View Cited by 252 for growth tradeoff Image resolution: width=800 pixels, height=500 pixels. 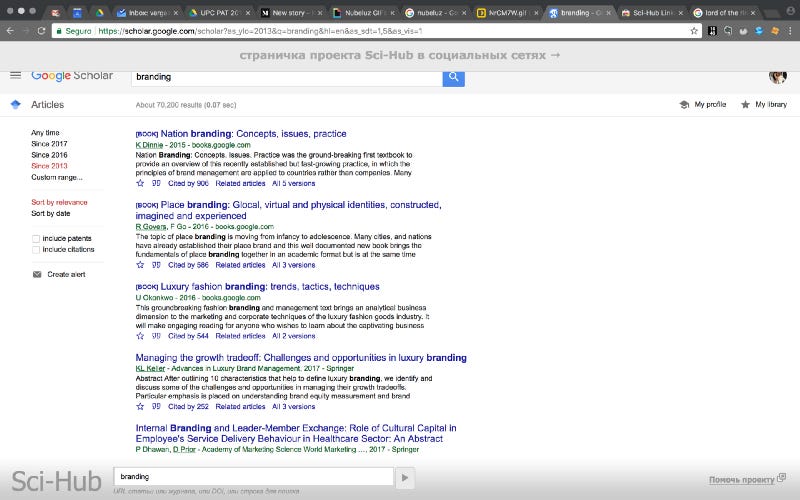pyautogui.click(x=188, y=407)
